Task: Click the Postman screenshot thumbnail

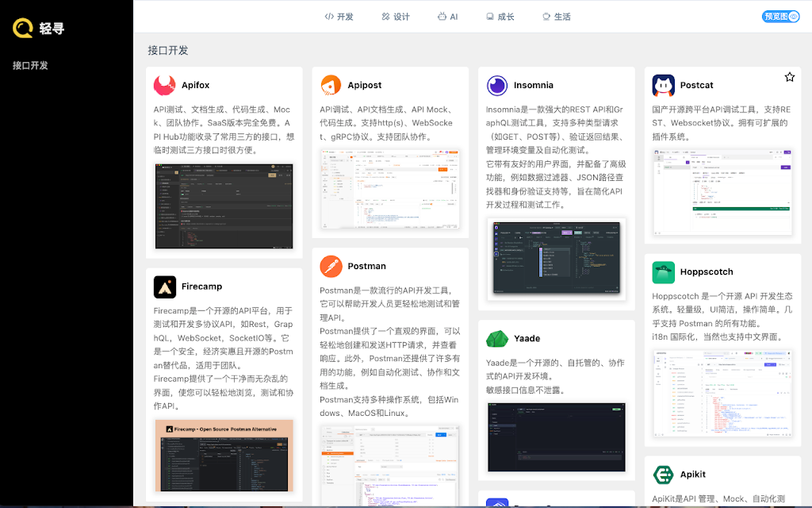Action: [390, 466]
